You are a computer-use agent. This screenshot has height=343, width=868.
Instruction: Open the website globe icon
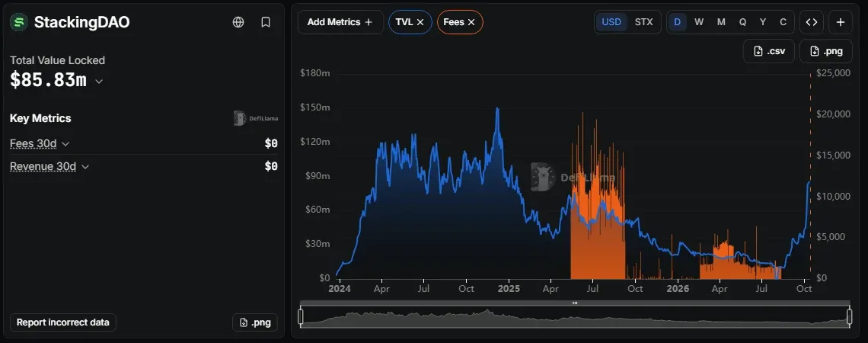tap(238, 22)
